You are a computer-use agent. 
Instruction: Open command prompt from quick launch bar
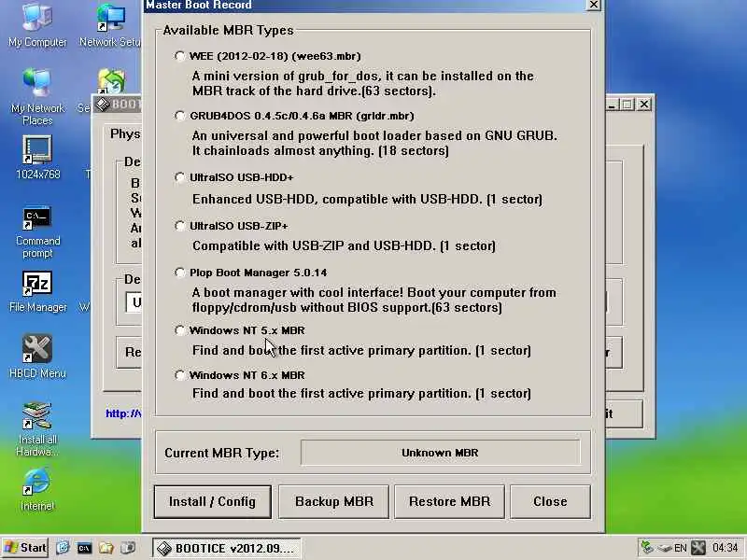pos(84,548)
